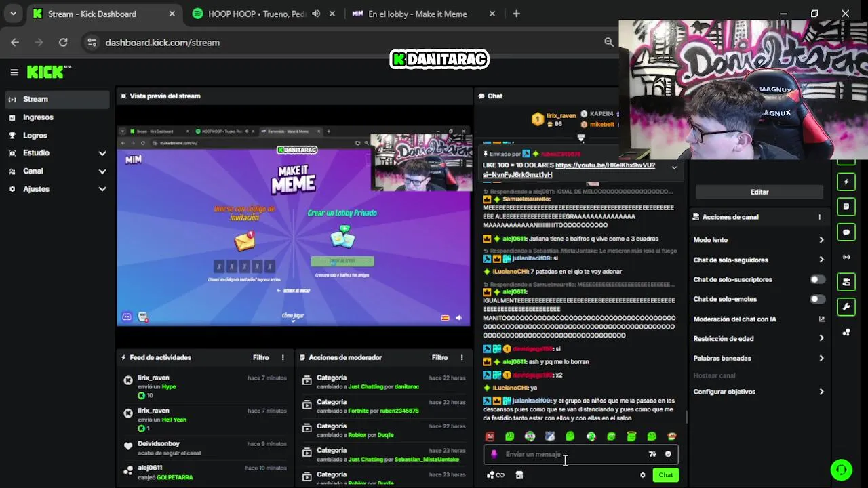The width and height of the screenshot is (868, 488).
Task: Click the red emote in quick emote row
Action: click(x=490, y=436)
